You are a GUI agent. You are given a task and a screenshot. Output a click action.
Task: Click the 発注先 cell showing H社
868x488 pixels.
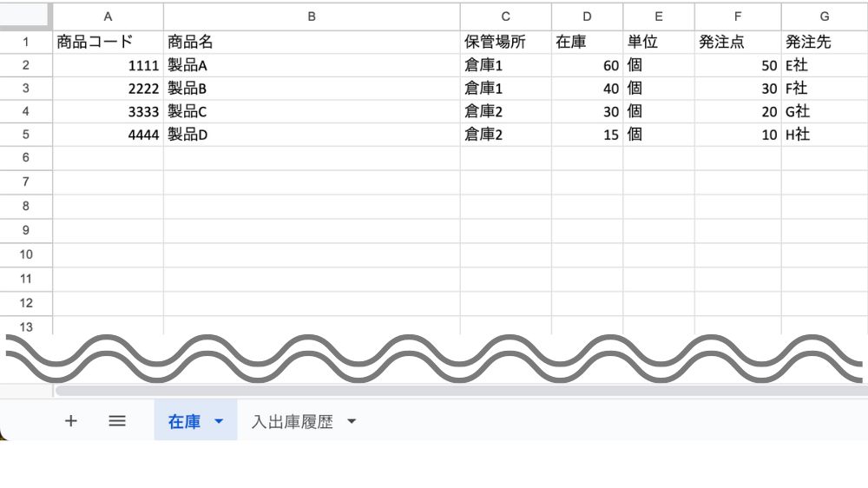pos(824,135)
